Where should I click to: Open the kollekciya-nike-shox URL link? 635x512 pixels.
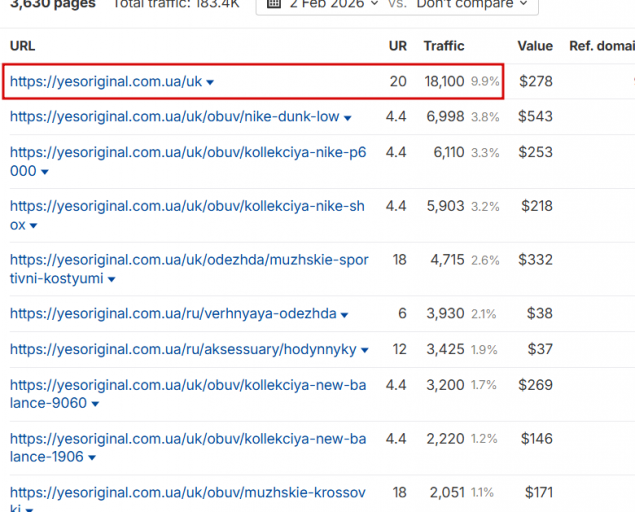187,215
